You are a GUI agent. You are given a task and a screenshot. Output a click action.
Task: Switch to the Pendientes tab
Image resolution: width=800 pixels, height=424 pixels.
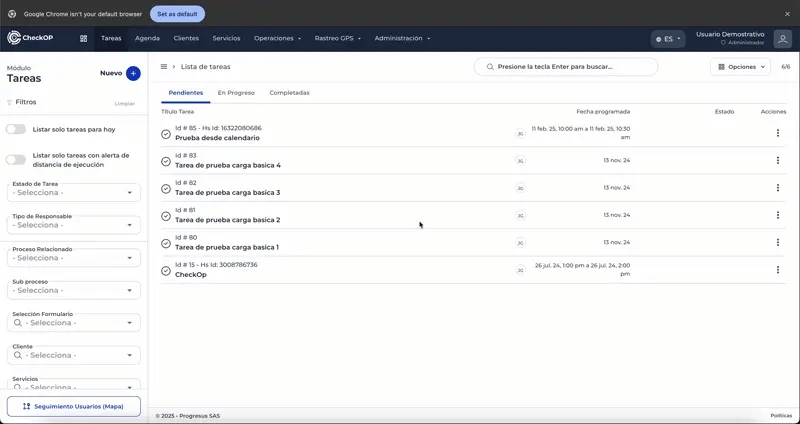pyautogui.click(x=186, y=93)
